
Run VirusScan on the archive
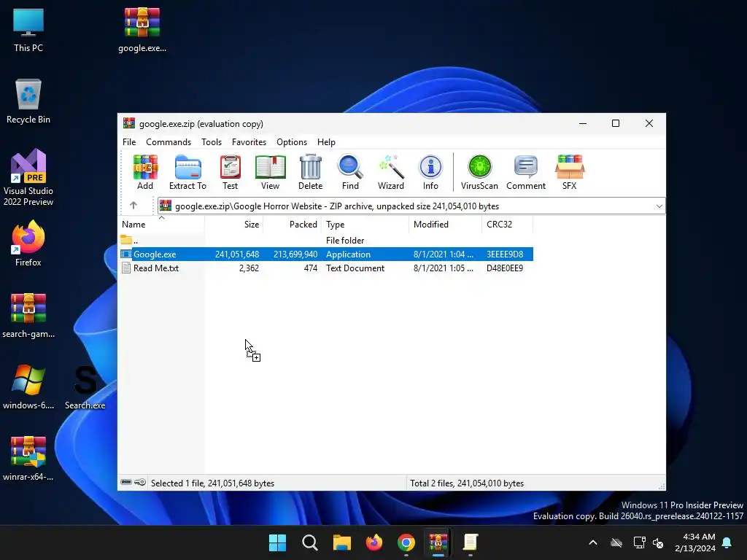click(x=479, y=172)
